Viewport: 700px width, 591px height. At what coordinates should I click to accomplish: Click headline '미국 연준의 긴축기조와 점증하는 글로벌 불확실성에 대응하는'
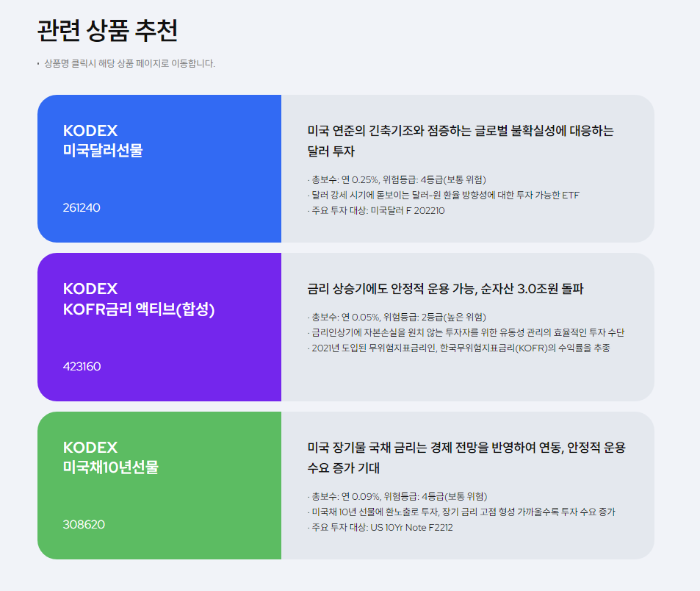(461, 131)
